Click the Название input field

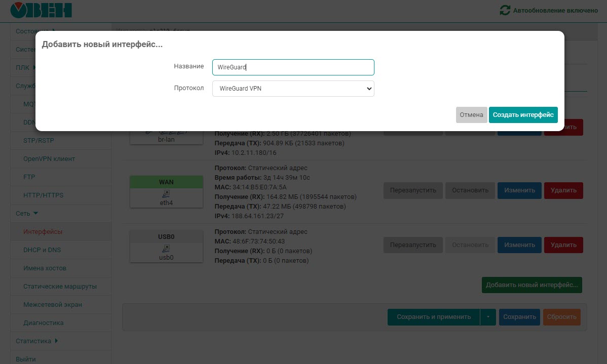[293, 67]
